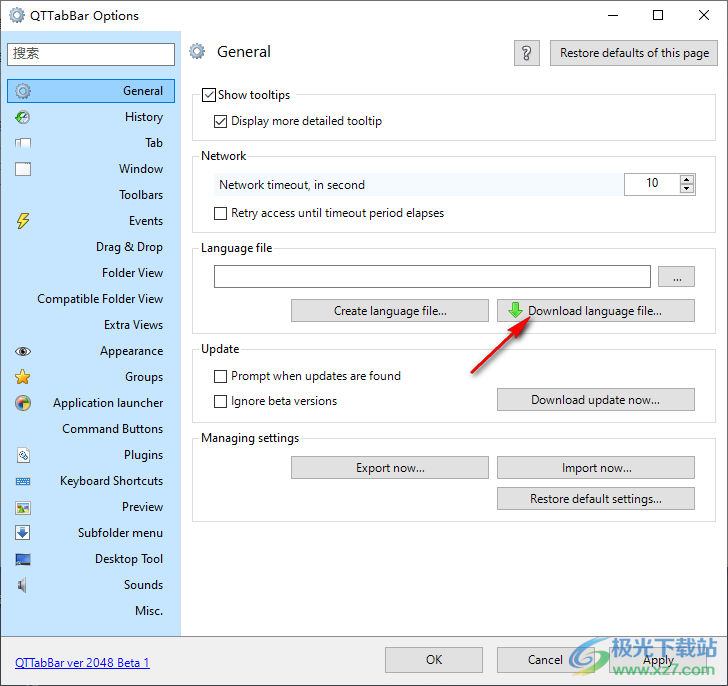
Task: Click the Keyboard Shortcuts keyboard icon
Action: pos(23,481)
